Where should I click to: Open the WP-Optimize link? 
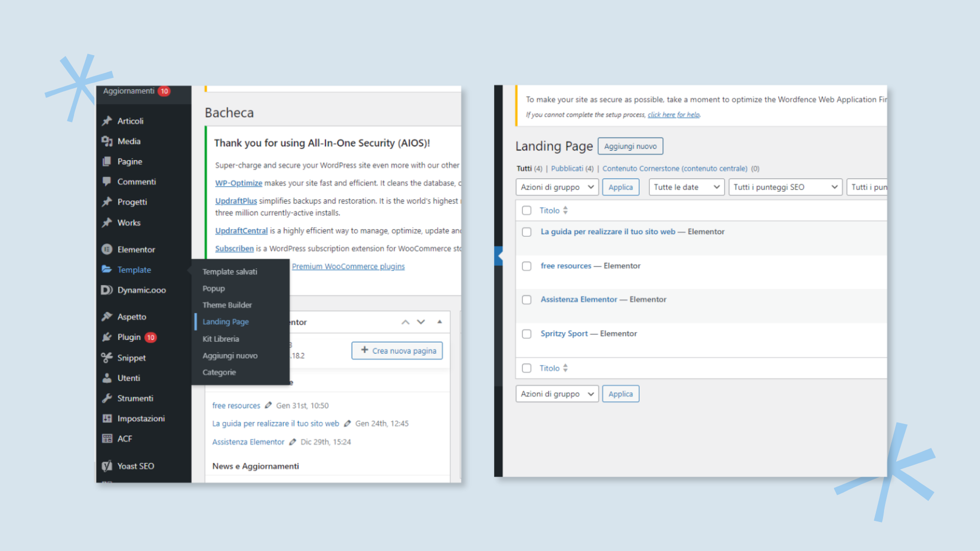pyautogui.click(x=238, y=183)
